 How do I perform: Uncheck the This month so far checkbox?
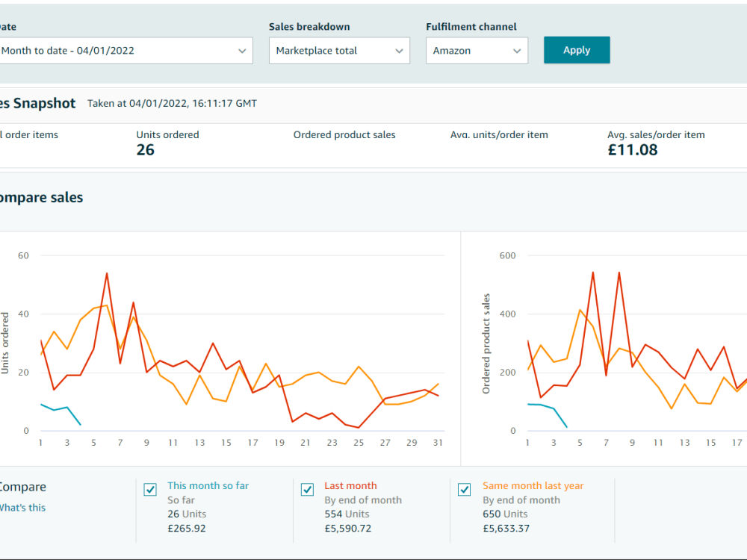tap(150, 490)
